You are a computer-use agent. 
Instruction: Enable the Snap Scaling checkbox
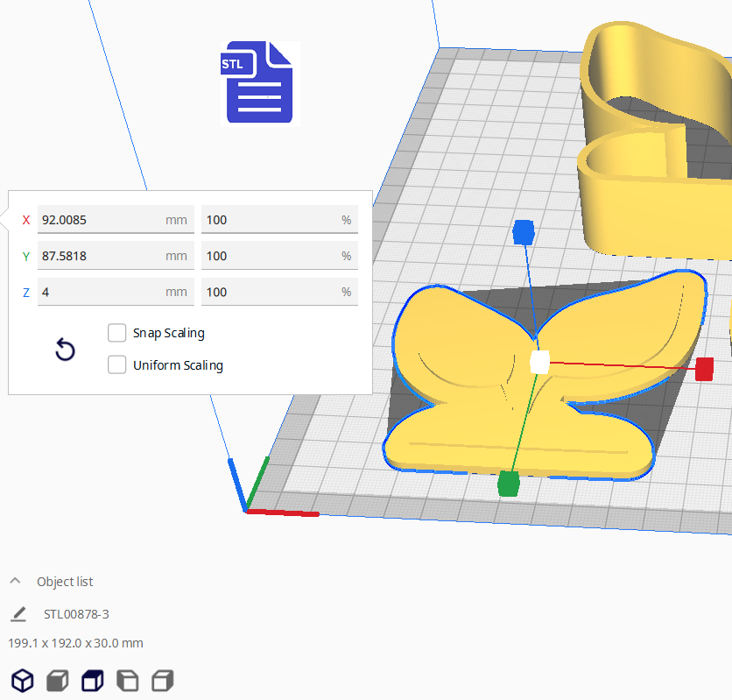[x=117, y=333]
